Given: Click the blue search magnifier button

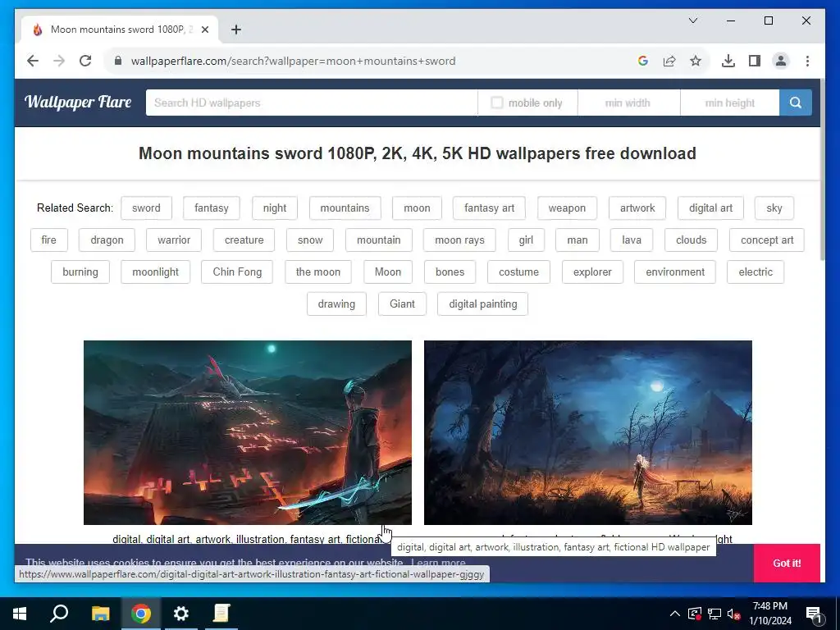Looking at the screenshot, I should coord(796,103).
